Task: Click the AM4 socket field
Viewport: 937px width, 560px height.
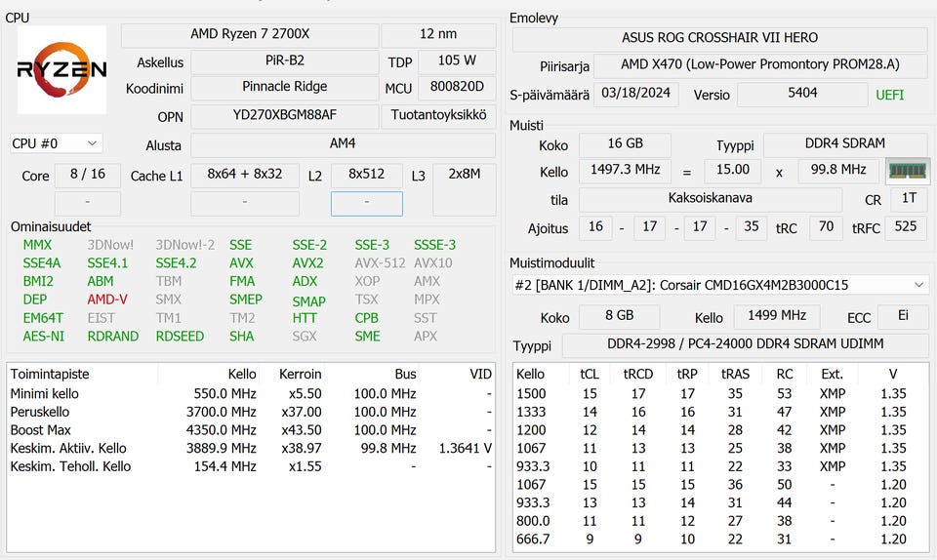Action: pos(343,143)
